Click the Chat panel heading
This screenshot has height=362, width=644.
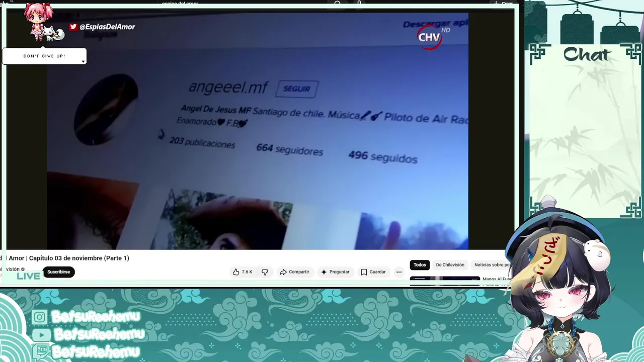click(587, 54)
